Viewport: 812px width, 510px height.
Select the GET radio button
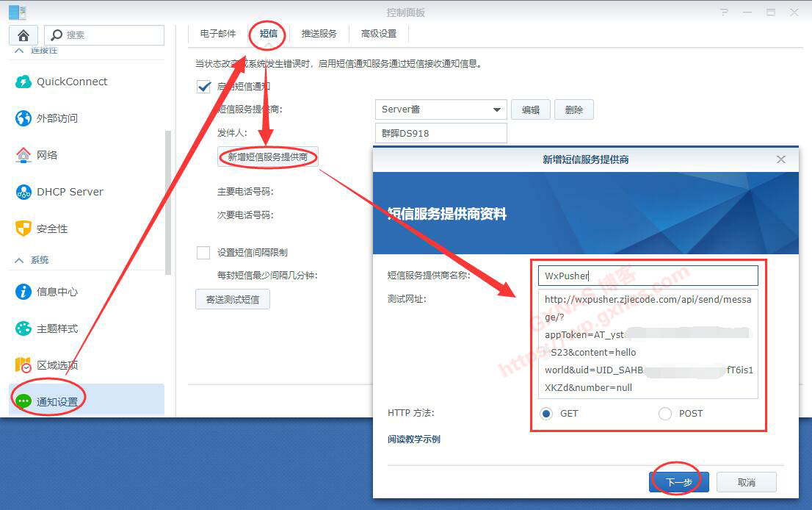546,414
